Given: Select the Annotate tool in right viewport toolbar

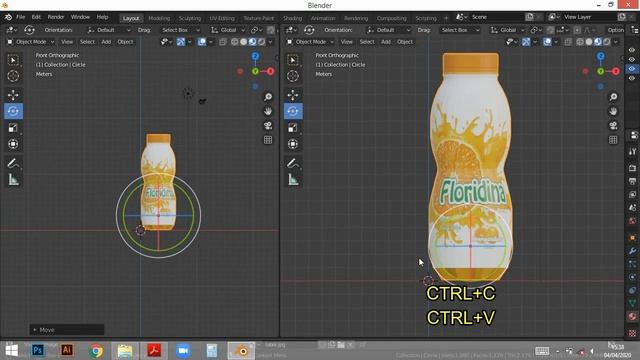Looking at the screenshot, I should point(293,163).
